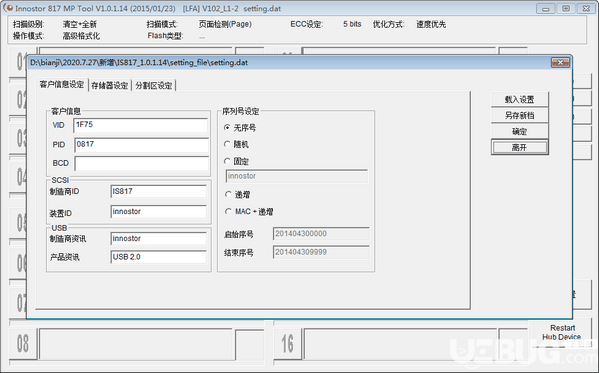Click port slot 16 in main window
Screen dimensions: 599x373
point(287,343)
